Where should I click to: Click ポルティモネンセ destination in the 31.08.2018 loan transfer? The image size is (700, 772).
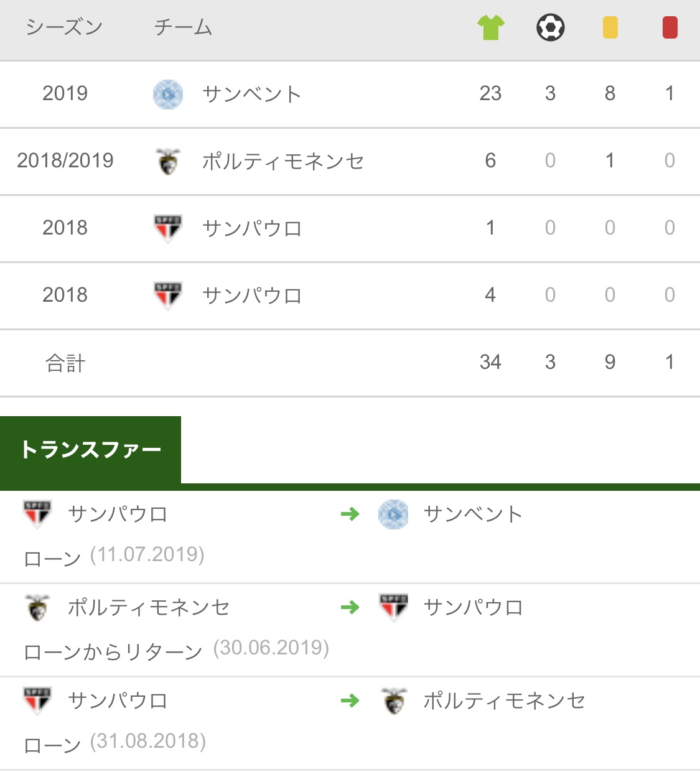[504, 701]
